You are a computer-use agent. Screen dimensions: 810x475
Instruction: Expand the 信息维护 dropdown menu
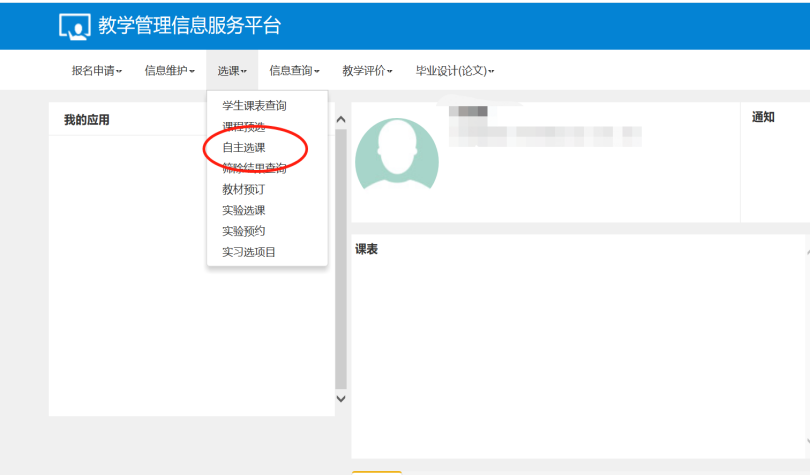[169, 70]
